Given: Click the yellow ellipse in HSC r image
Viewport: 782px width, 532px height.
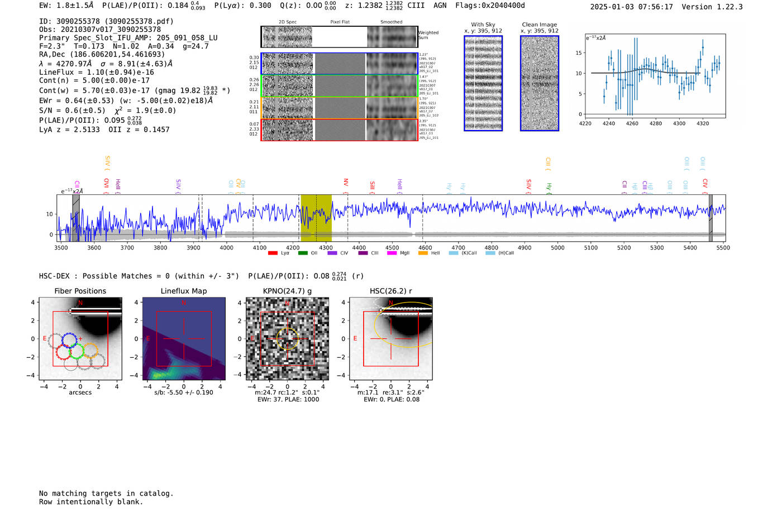Looking at the screenshot, I should (404, 325).
